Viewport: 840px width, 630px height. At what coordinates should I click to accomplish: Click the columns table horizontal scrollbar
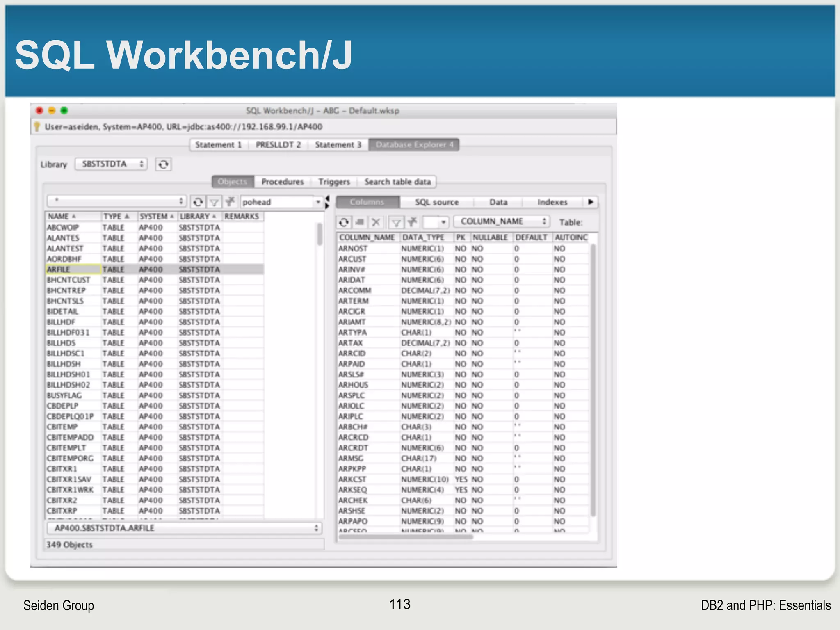click(406, 537)
